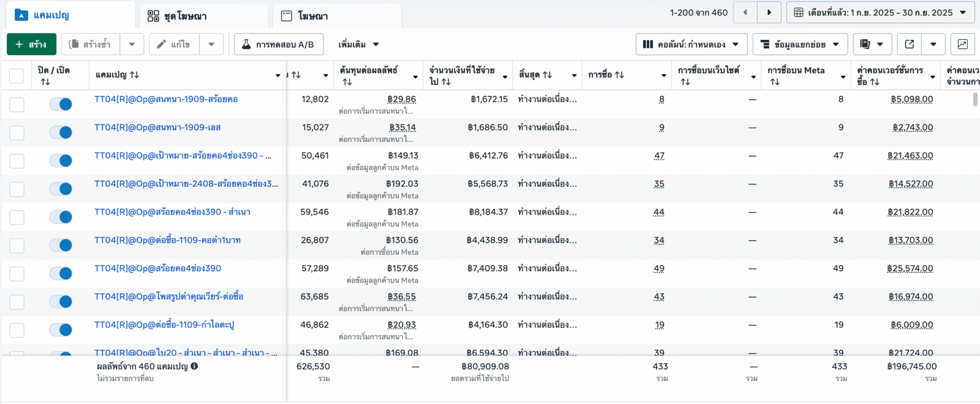This screenshot has width=980, height=404.
Task: Click the green สร้าง create button
Action: point(31,44)
